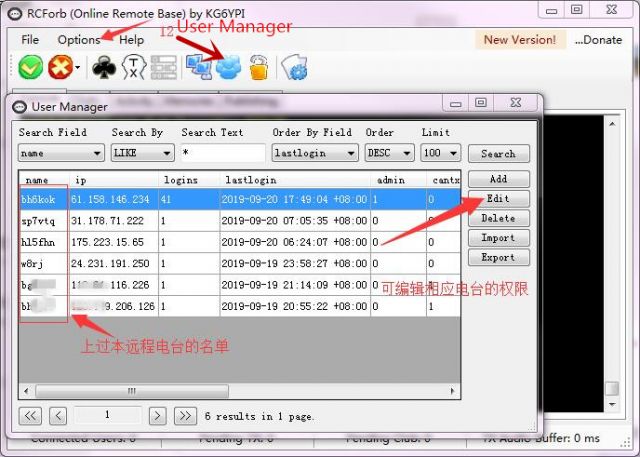Sort by the lastlogin column header
640x457 pixels.
click(295, 180)
